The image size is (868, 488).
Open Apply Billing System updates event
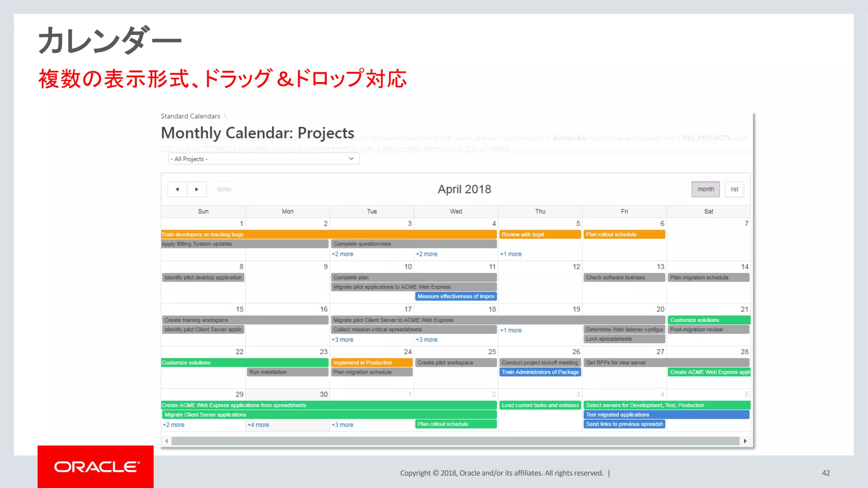pos(245,244)
